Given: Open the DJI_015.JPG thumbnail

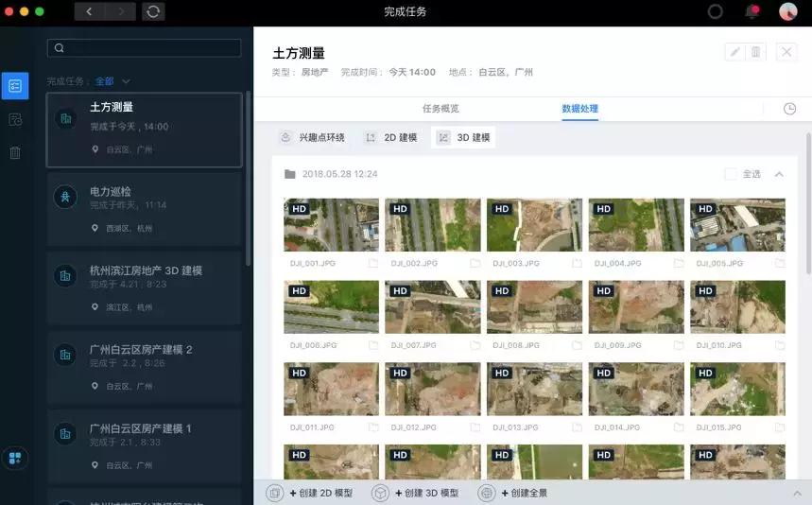Looking at the screenshot, I should [737, 389].
